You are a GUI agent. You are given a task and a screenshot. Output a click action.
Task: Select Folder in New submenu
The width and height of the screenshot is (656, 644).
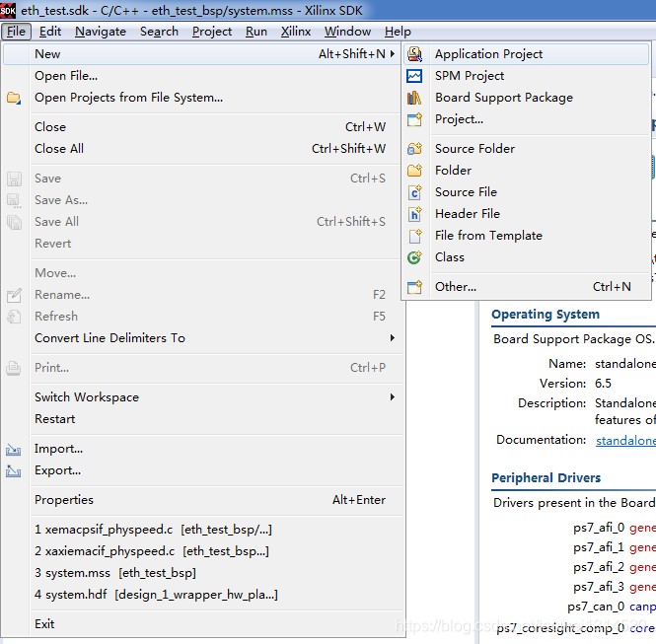point(527,171)
